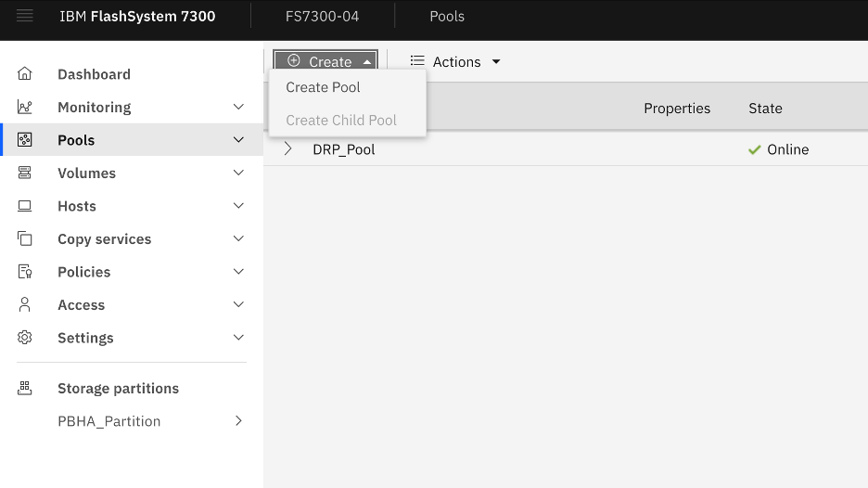
Task: Click the Pools sidebar icon
Action: point(25,140)
